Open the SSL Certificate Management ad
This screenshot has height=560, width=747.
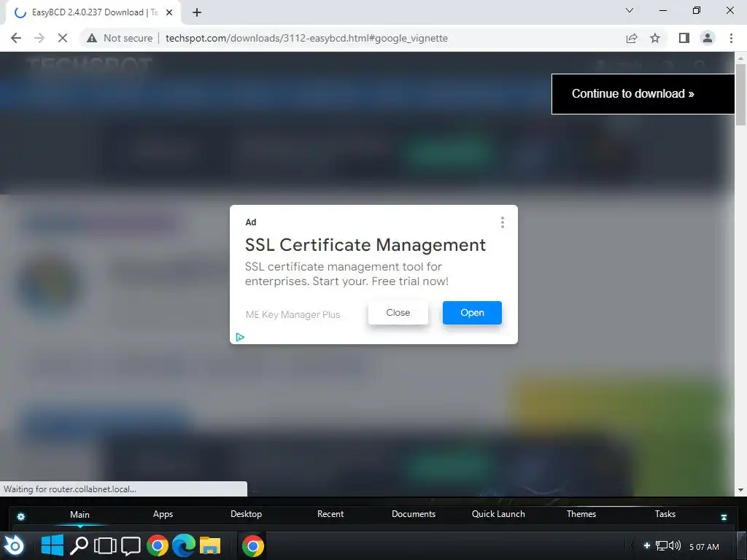472,313
